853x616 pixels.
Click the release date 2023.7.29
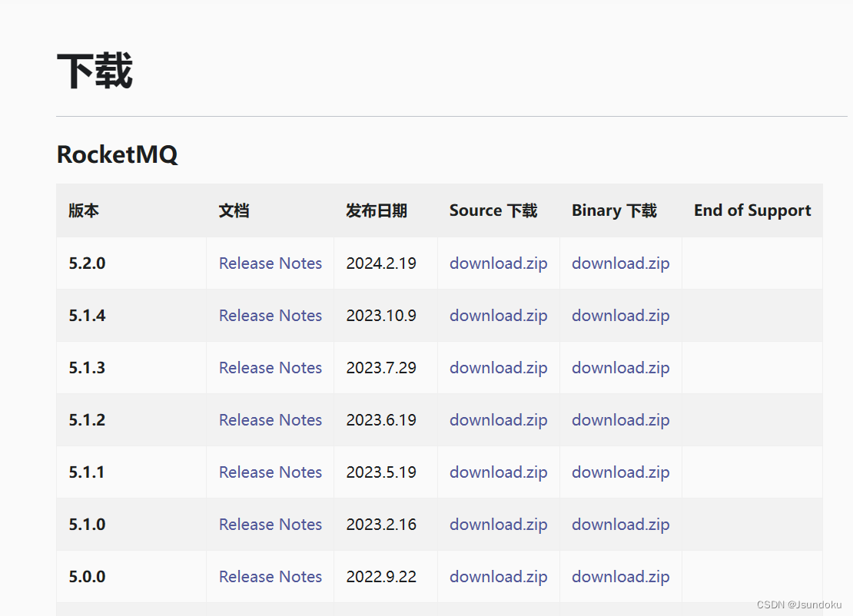(x=381, y=368)
